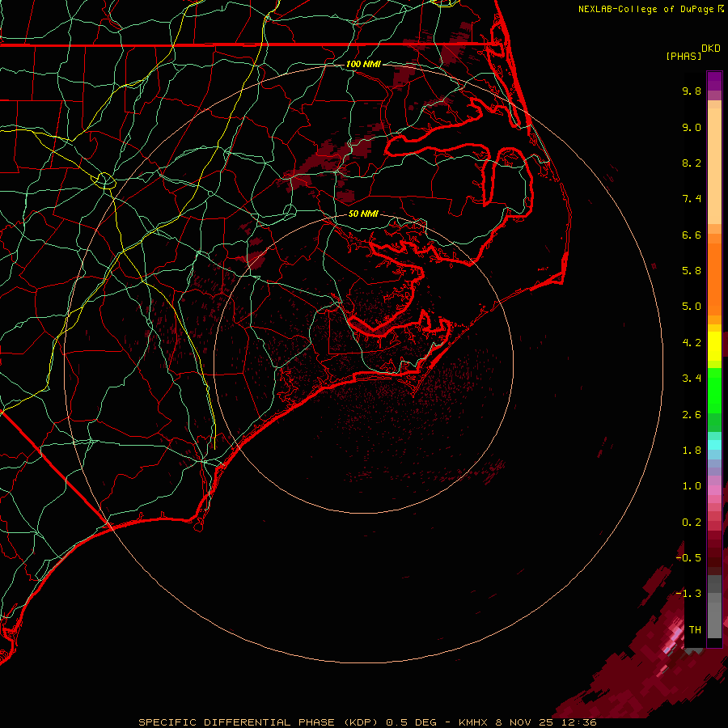This screenshot has height=728, width=728.
Task: Pick the bright green color bar segment
Action: pos(714,390)
